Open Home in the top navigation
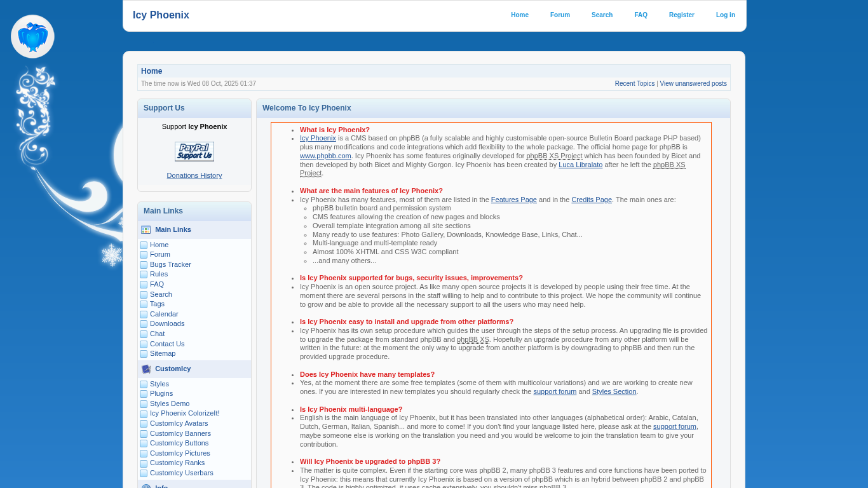The width and height of the screenshot is (868, 488). pyautogui.click(x=520, y=15)
